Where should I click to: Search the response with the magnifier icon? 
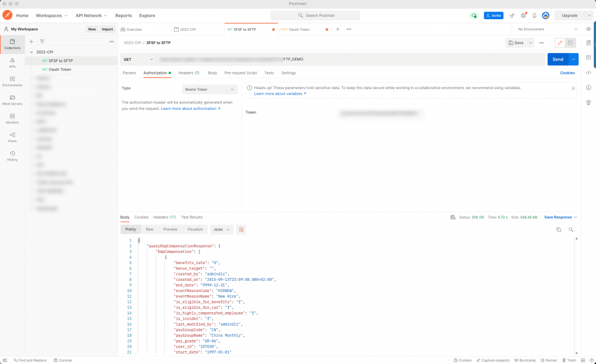[571, 230]
